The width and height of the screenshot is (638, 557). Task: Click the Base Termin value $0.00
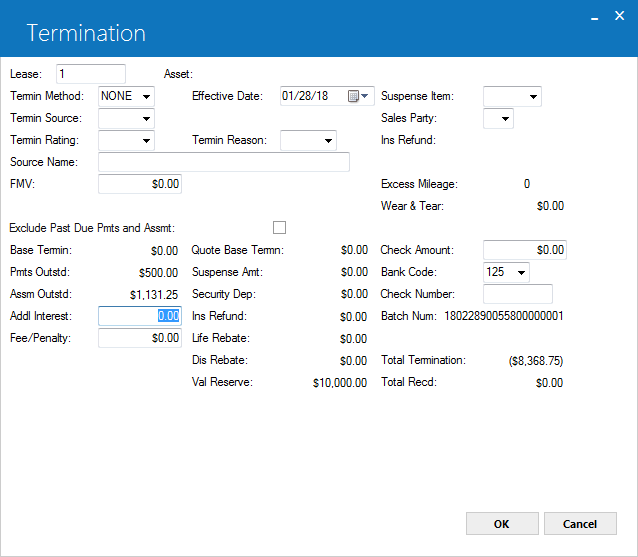(164, 251)
